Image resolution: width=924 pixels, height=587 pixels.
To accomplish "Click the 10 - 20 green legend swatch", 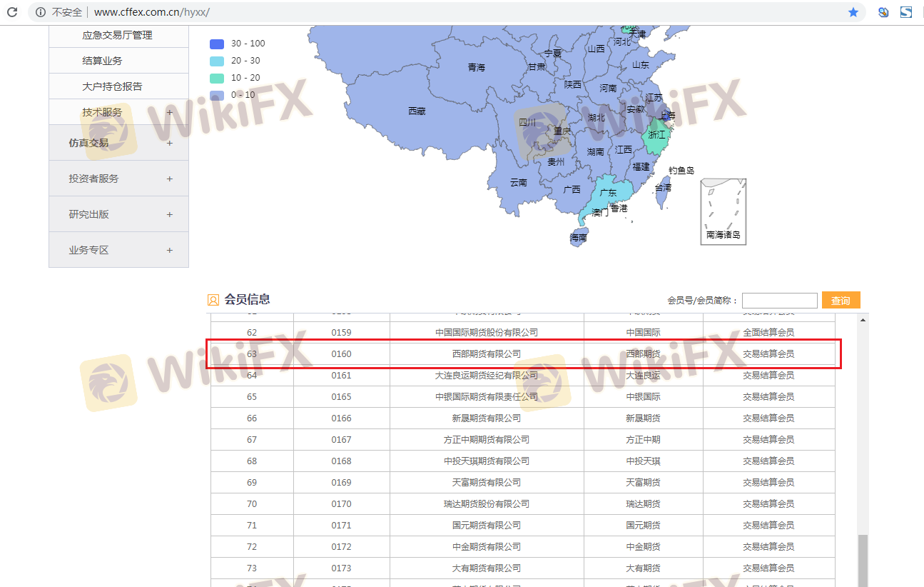I will [217, 78].
